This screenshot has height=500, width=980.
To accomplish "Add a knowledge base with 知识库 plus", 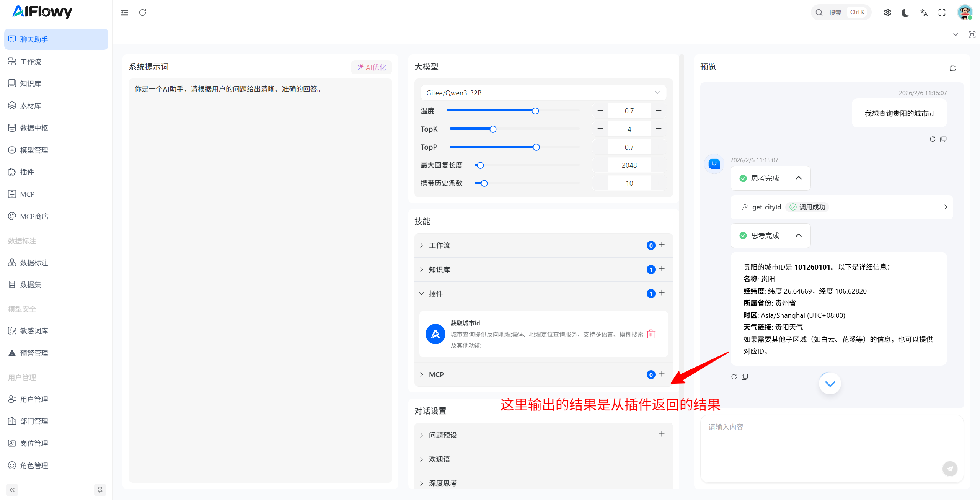I will [x=662, y=269].
